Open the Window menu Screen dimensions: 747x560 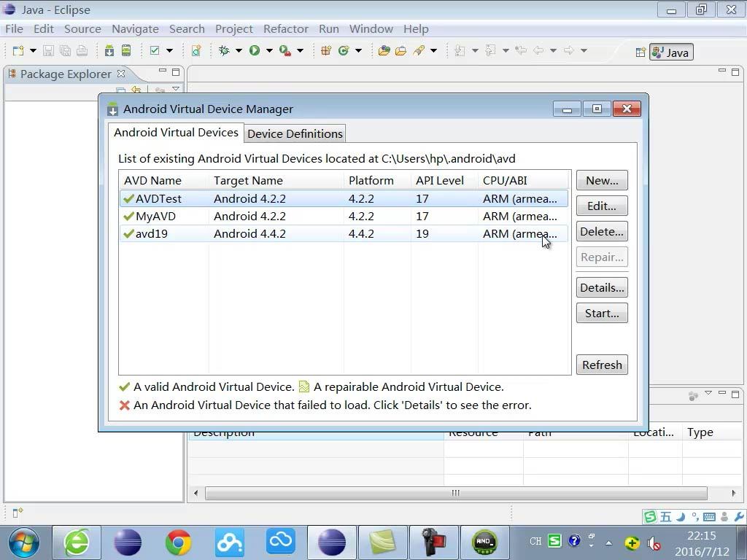pos(371,29)
